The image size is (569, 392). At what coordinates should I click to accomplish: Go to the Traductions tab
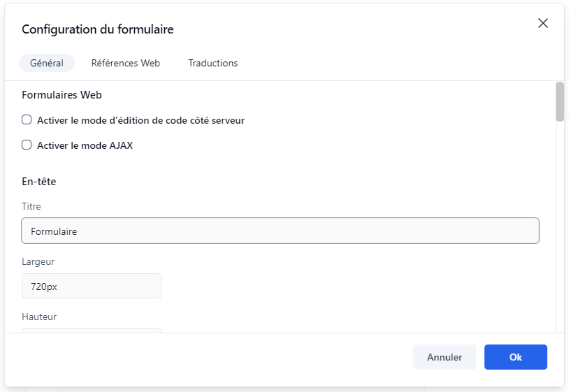coord(213,63)
